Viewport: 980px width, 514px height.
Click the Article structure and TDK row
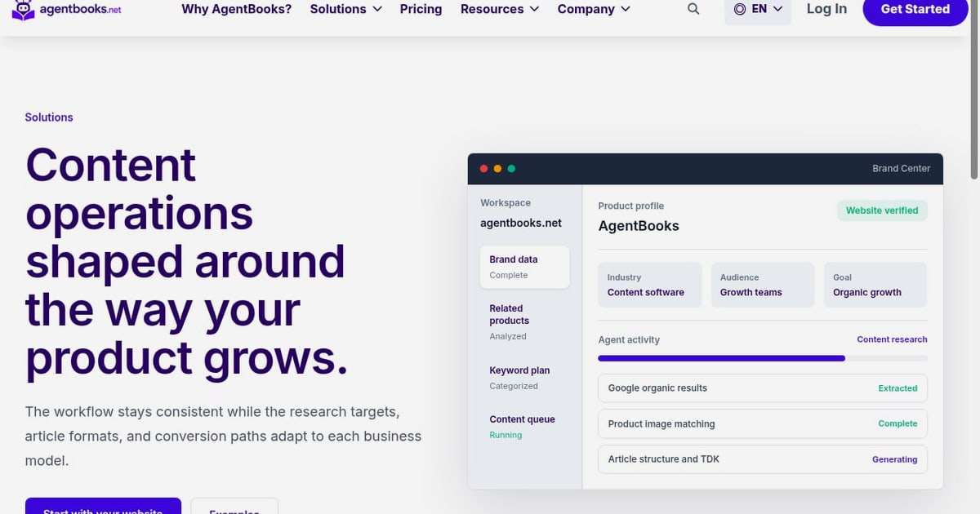tap(763, 459)
